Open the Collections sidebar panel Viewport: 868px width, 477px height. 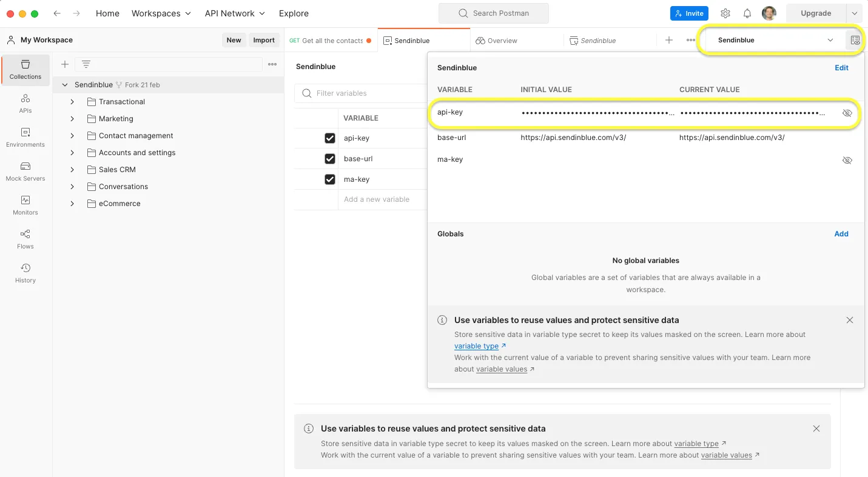click(25, 70)
